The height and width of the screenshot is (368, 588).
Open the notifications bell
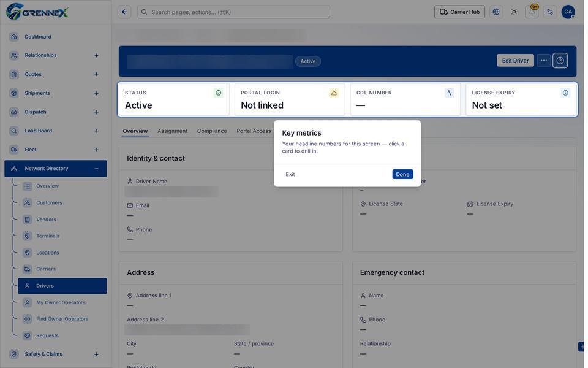coord(532,12)
